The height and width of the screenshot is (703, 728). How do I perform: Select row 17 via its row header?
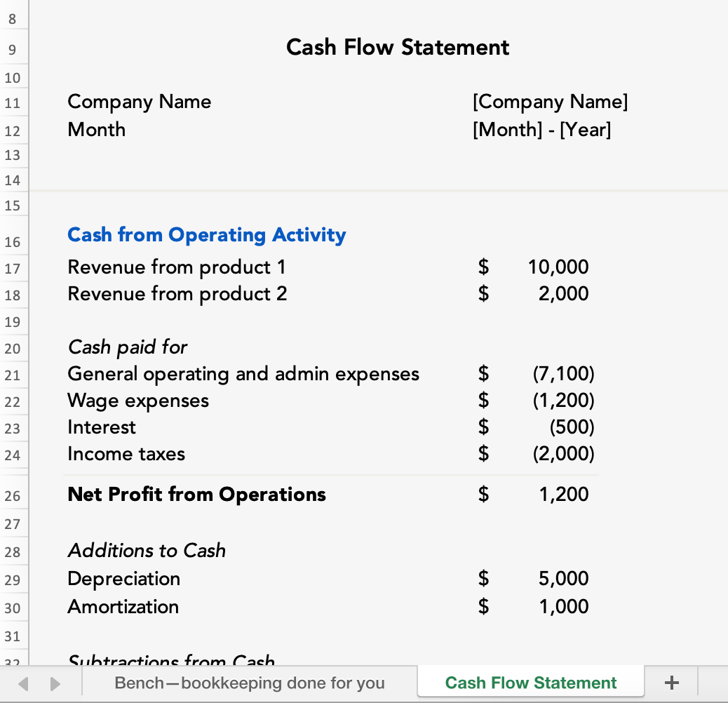13,268
